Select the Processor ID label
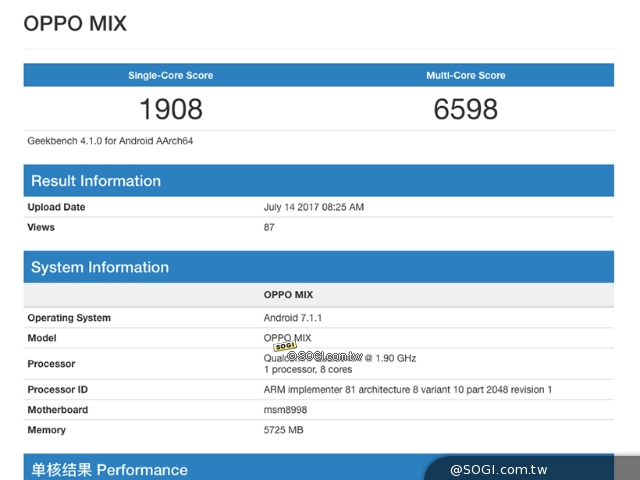Viewport: 640px width, 480px height. click(58, 389)
